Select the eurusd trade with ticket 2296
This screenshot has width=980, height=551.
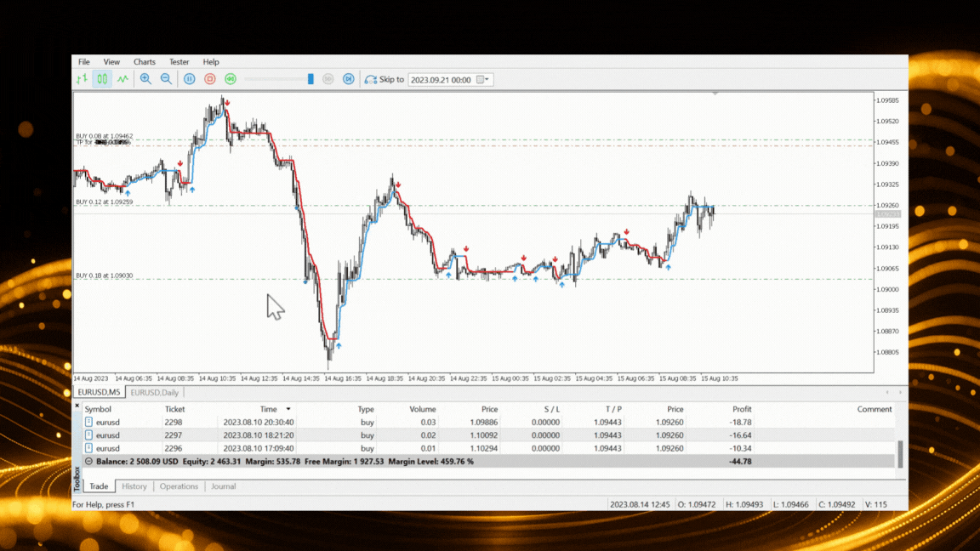(489, 449)
